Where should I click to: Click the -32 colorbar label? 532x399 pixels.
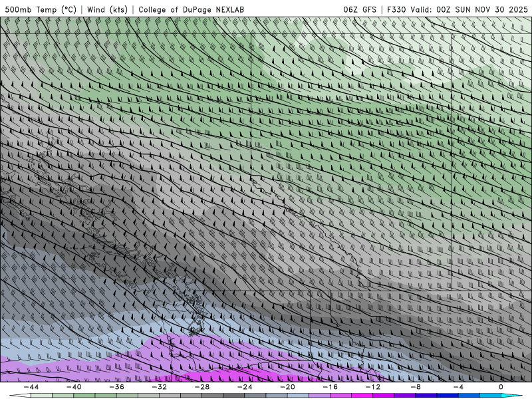160,387
